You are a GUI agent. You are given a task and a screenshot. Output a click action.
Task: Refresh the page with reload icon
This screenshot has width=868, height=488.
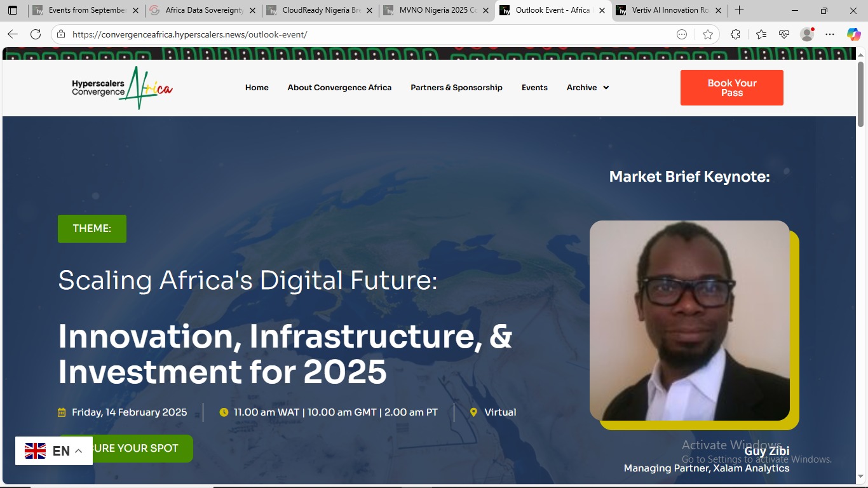36,34
